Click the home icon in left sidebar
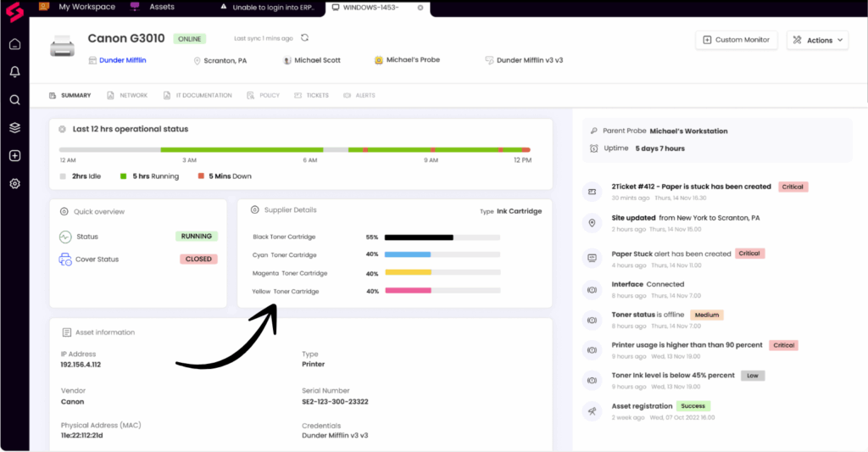 pos(15,44)
